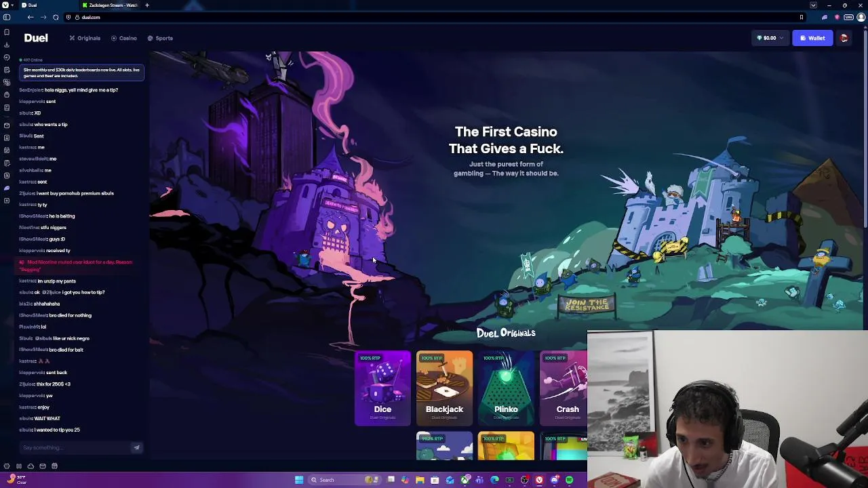
Task: Open the Sports menu
Action: point(160,38)
